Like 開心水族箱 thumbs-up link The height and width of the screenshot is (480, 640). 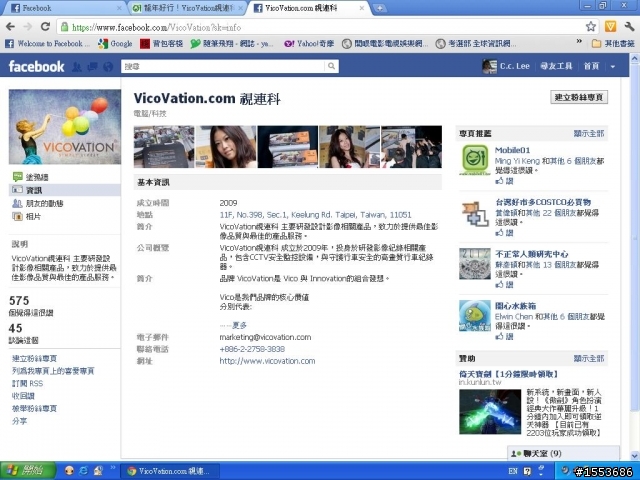pos(504,336)
